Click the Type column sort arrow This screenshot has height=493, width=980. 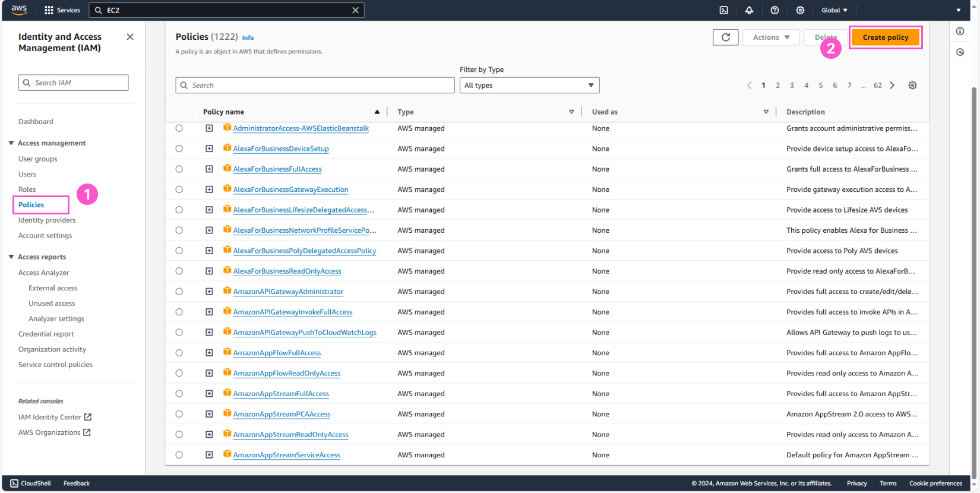[x=571, y=112]
